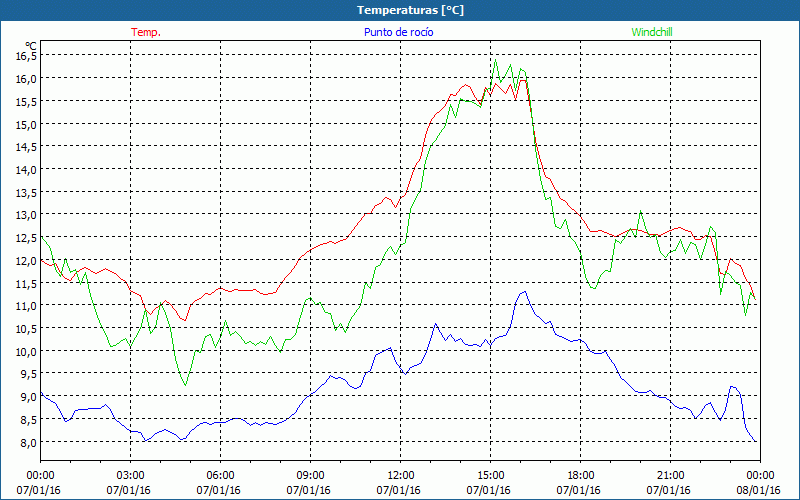This screenshot has height=500, width=800.
Task: Click the 09:00 time axis label
Action: pyautogui.click(x=311, y=476)
